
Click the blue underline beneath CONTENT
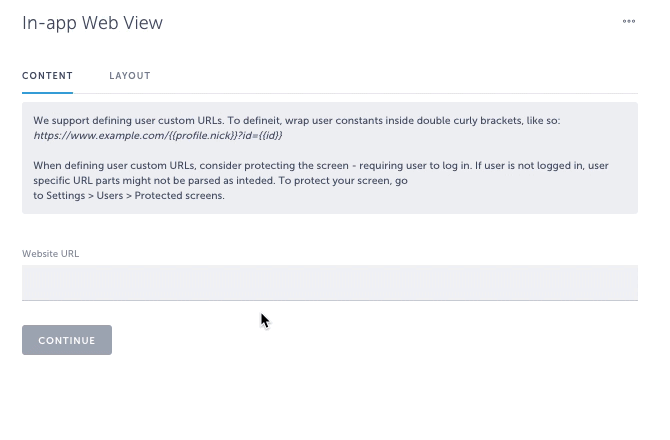tap(47, 92)
